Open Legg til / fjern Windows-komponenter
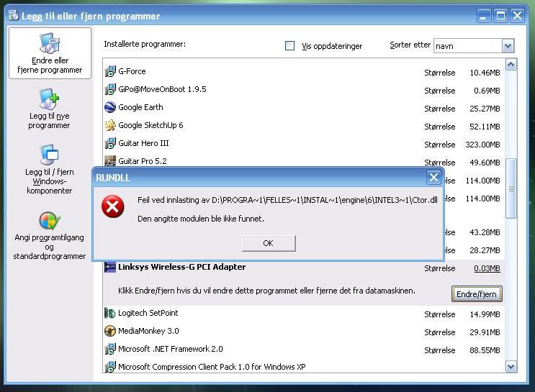The width and height of the screenshot is (535, 392). tap(49, 169)
